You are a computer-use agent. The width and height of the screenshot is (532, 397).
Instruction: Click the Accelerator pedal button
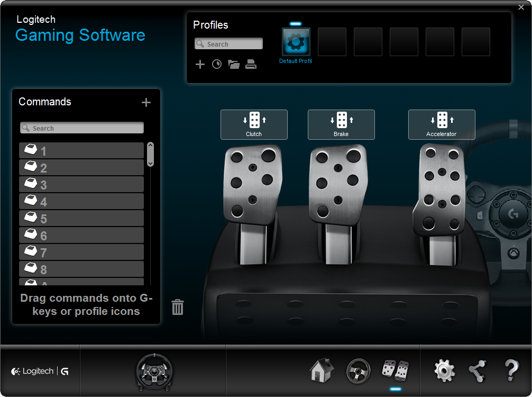pos(442,124)
